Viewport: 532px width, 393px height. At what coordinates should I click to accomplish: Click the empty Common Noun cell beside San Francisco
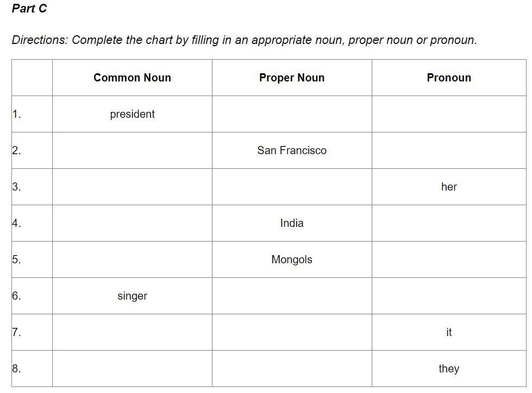[x=132, y=150]
